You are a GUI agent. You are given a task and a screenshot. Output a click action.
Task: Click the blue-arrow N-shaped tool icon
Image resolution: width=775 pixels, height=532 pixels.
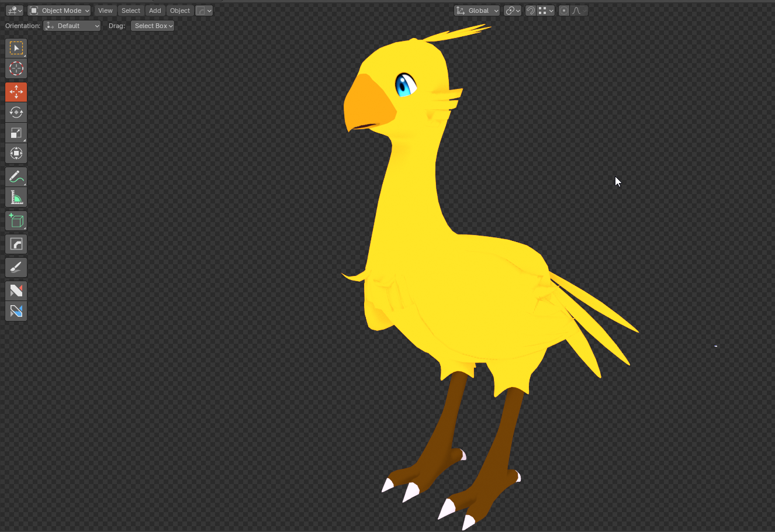[x=16, y=311]
